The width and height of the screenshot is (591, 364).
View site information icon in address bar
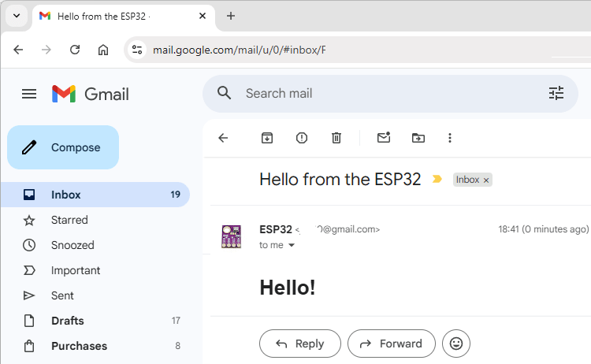(137, 50)
